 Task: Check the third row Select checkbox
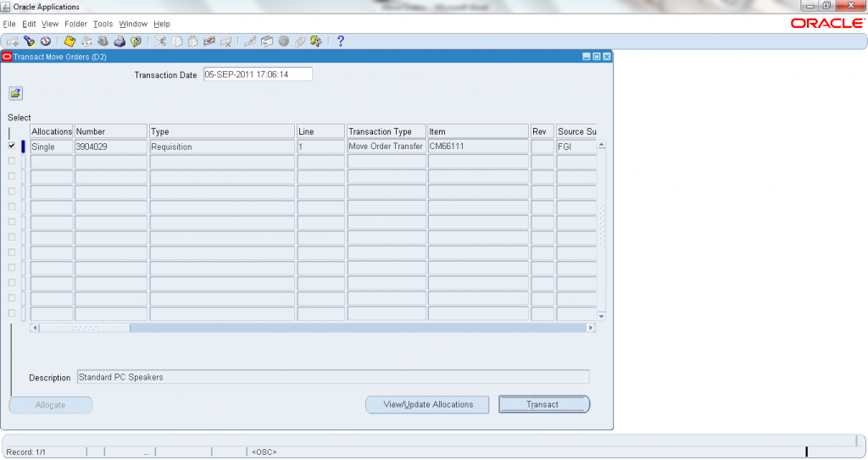[12, 176]
